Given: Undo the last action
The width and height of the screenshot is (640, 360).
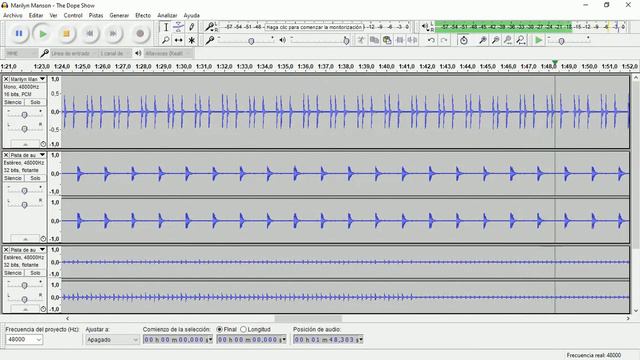Looking at the screenshot, I should click(431, 40).
